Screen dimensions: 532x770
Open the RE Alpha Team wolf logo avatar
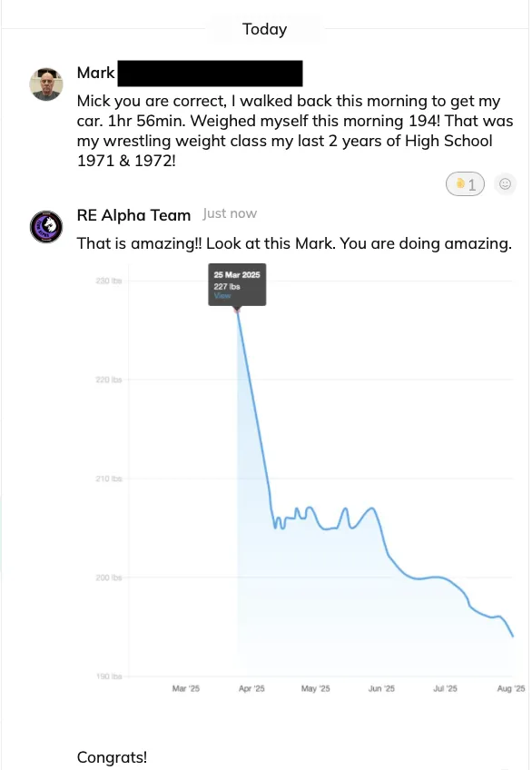(46, 227)
